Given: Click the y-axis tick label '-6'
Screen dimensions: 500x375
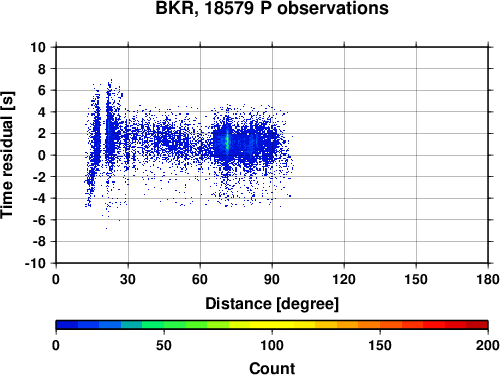Looking at the screenshot, I should pyautogui.click(x=39, y=220).
